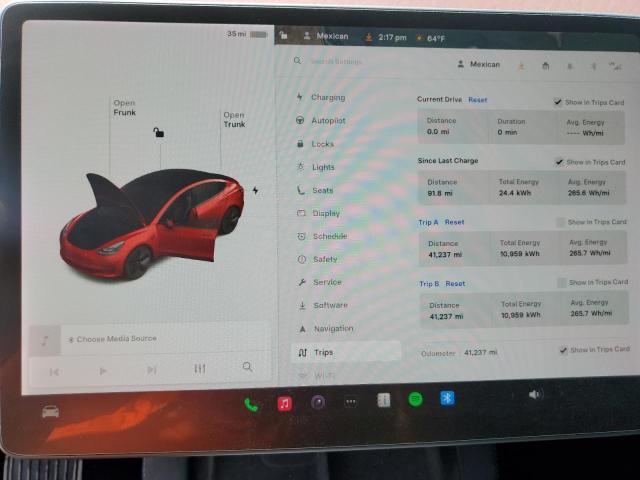Open the purple Camera app
The width and height of the screenshot is (640, 480).
coord(318,402)
